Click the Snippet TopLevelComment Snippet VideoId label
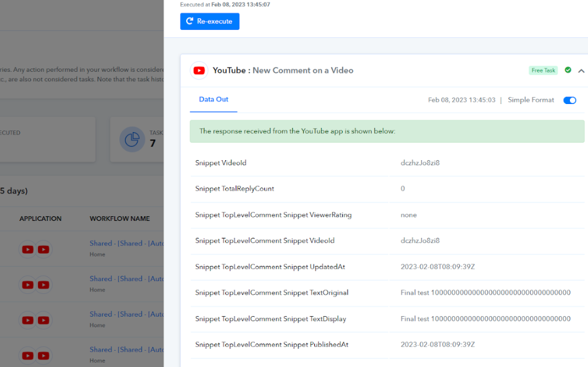This screenshot has width=588, height=367. [x=265, y=241]
